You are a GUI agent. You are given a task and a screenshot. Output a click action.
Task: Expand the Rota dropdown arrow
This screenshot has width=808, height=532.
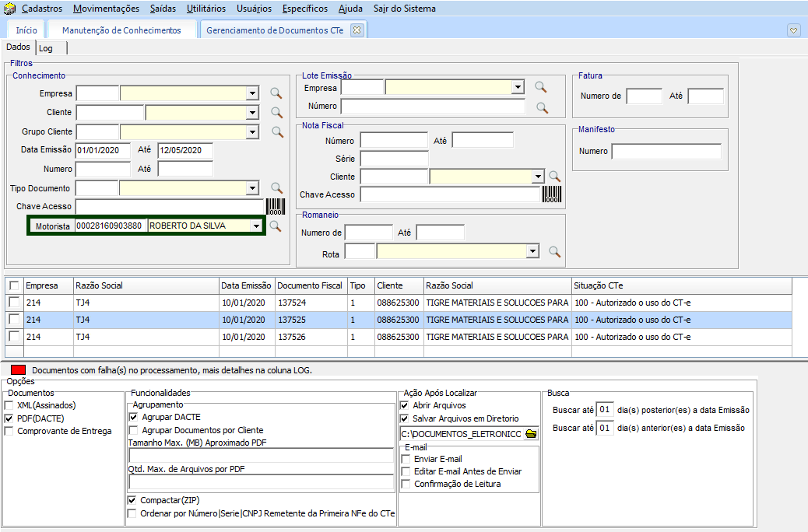(532, 251)
